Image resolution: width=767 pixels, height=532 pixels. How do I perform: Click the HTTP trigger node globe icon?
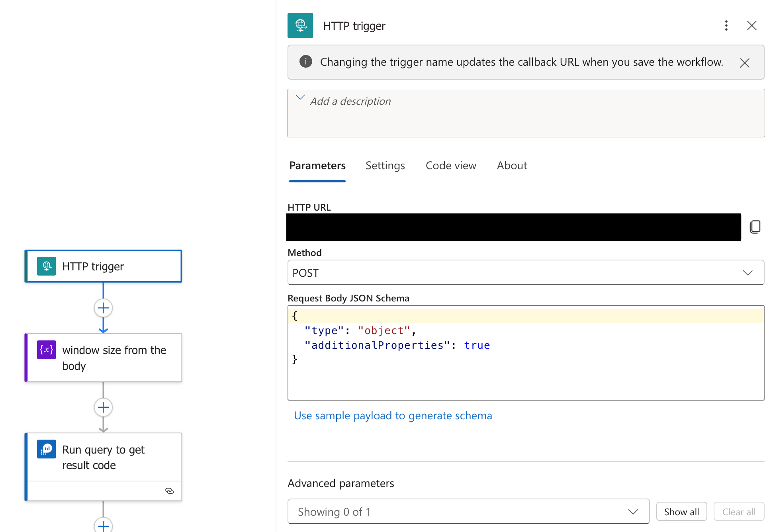tap(47, 266)
